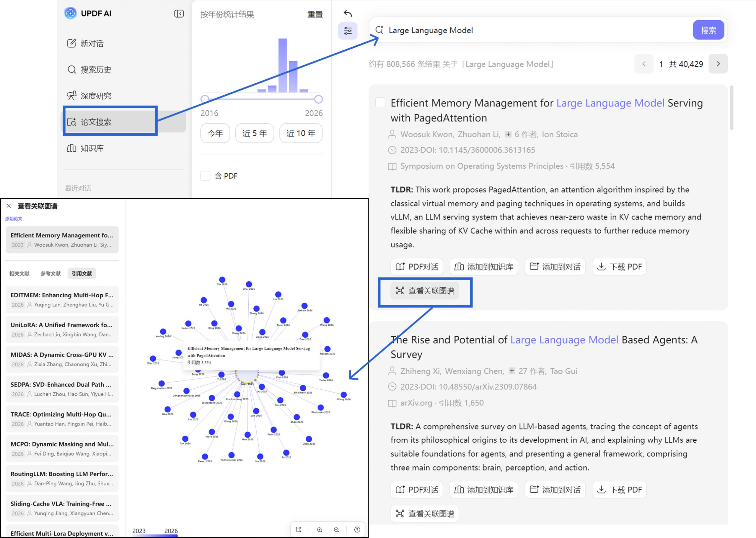This screenshot has height=538, width=756.
Task: Zoom in on the citation graph
Action: click(319, 529)
